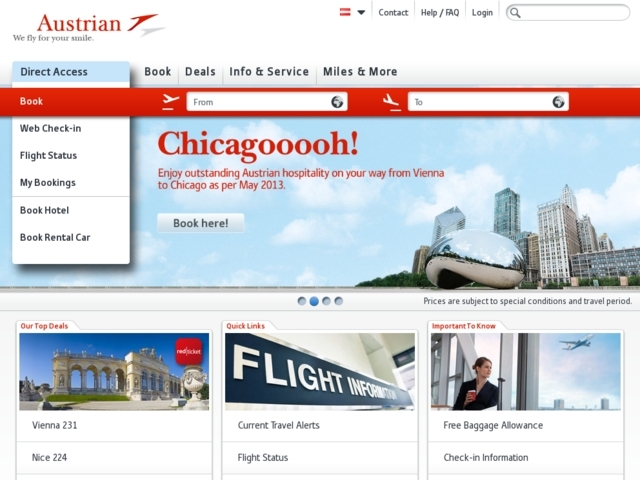Click the globe icon in the To field
The height and width of the screenshot is (480, 640).
point(558,102)
